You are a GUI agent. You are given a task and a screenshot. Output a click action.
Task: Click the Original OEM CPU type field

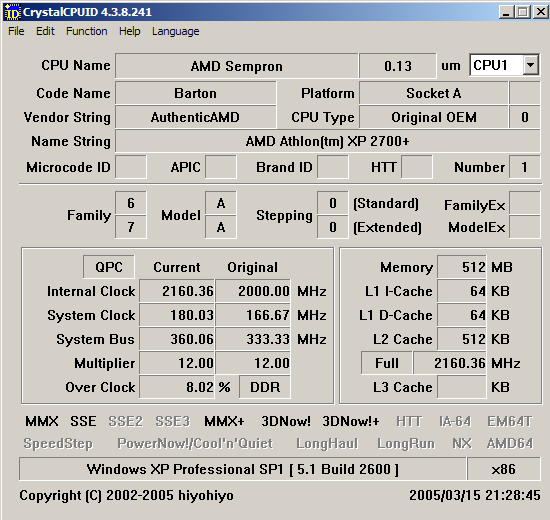(434, 117)
